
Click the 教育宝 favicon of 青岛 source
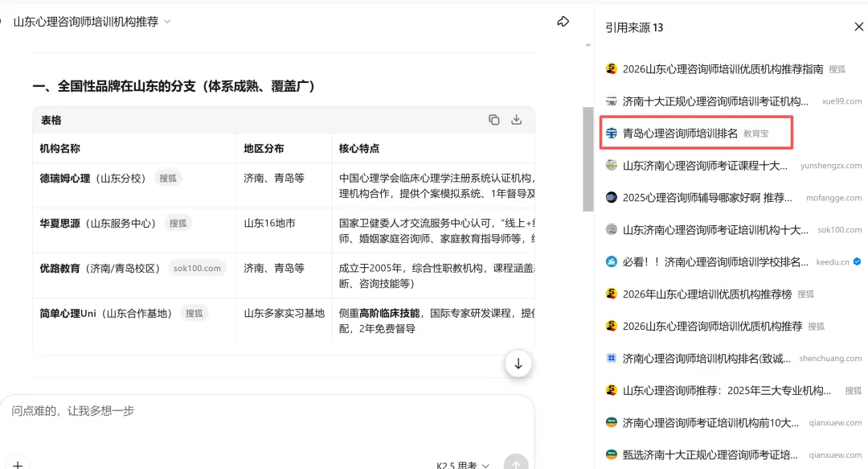click(x=611, y=133)
